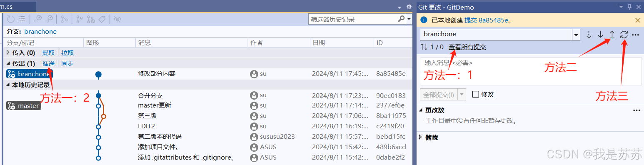Click the refresh icon in history toolbar
The image size is (644, 165).
(11, 19)
